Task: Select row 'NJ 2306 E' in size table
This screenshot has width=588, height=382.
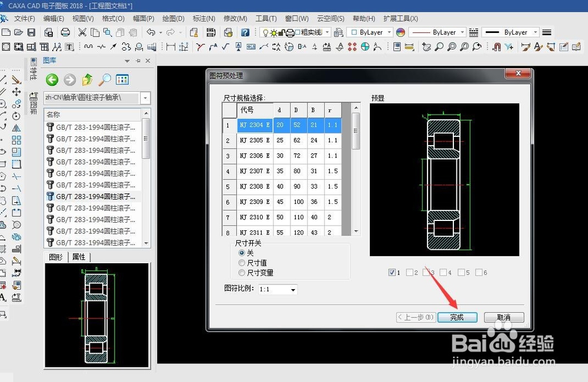Action: pyautogui.click(x=282, y=156)
